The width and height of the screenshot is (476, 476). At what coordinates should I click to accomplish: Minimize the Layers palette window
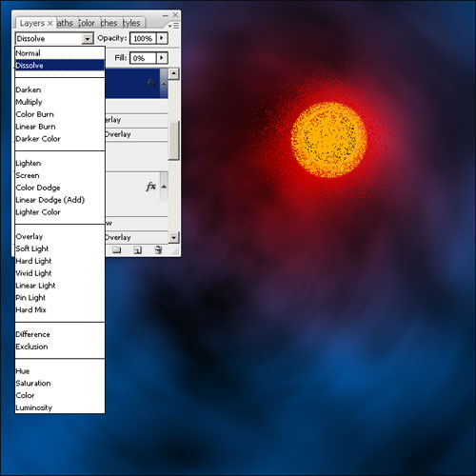(166, 15)
